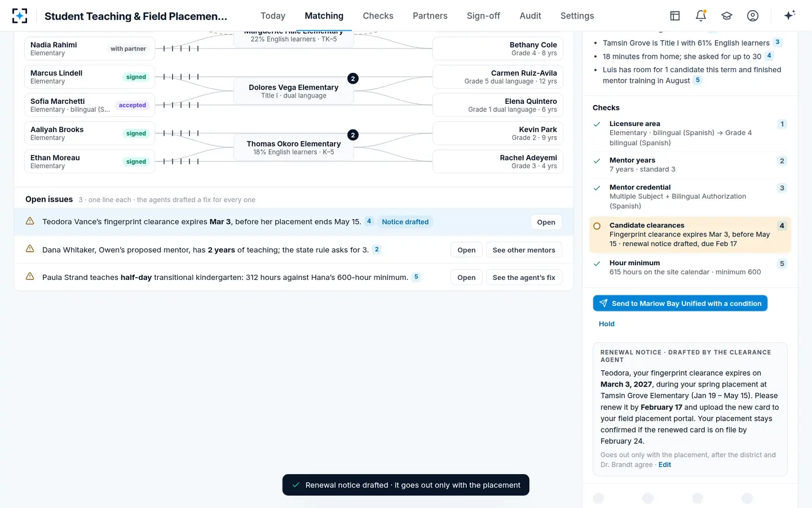
Task: Click the Notice drafted chip
Action: 405,222
